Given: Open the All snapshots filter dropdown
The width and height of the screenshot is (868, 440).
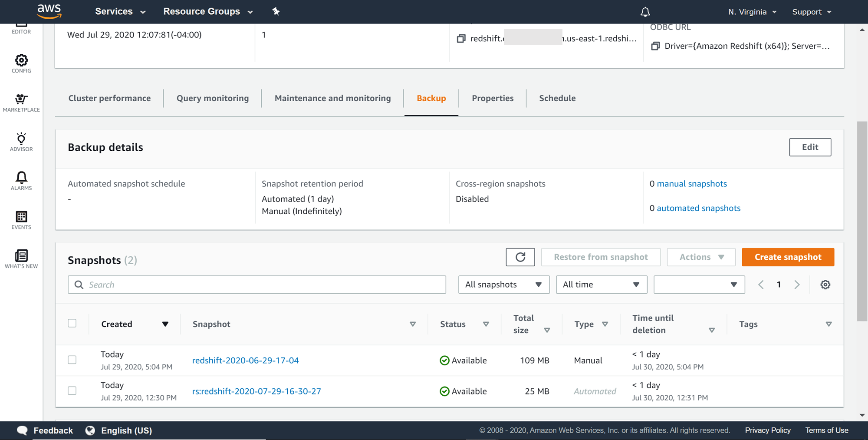Looking at the screenshot, I should (503, 285).
